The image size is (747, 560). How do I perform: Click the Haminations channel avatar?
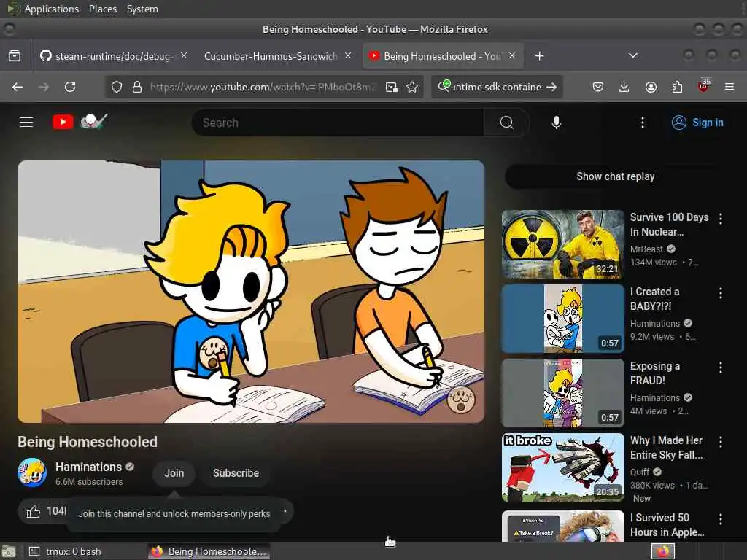point(32,472)
